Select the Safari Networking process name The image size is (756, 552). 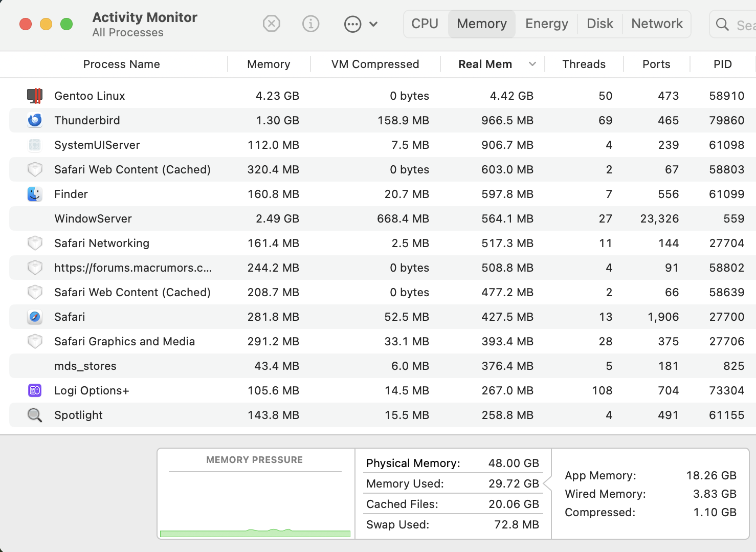(x=102, y=243)
